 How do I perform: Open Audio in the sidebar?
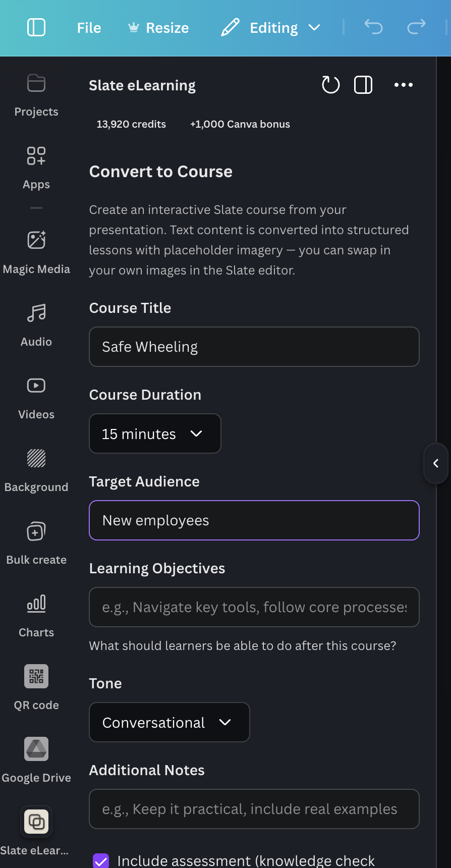pos(36,325)
